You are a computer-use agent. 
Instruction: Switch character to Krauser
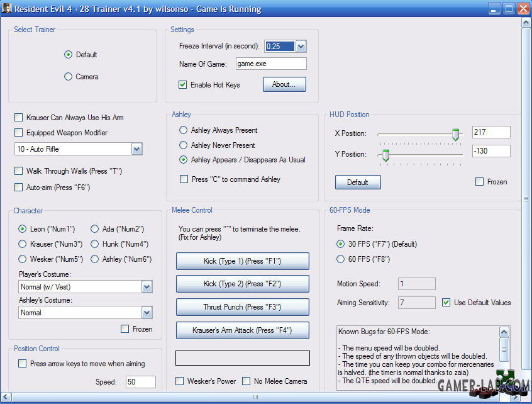[x=23, y=244]
